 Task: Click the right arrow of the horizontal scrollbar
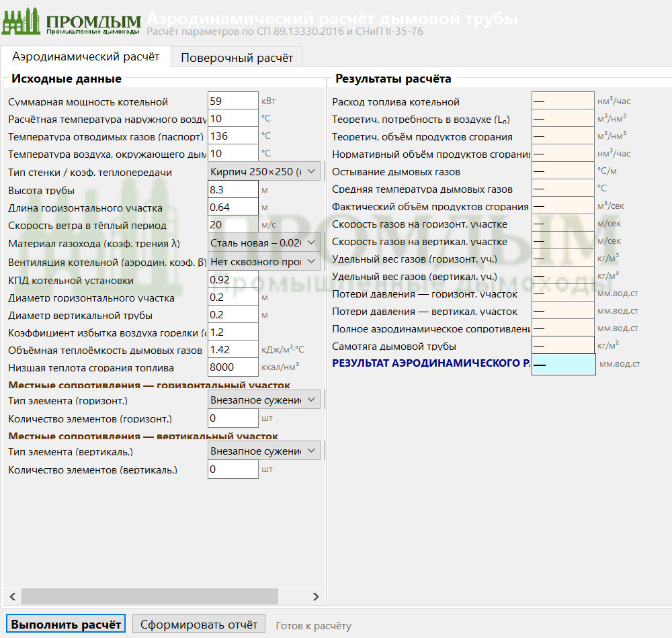pos(316,596)
